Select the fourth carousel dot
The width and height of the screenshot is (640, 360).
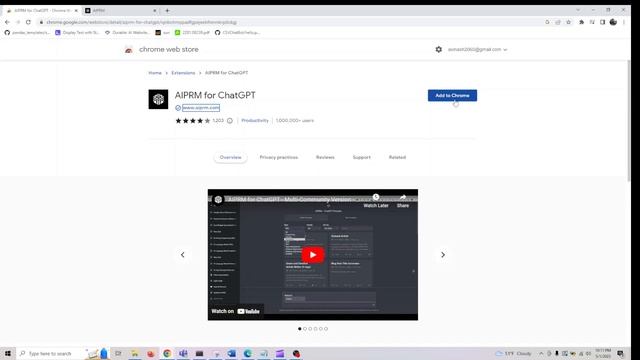pyautogui.click(x=316, y=329)
